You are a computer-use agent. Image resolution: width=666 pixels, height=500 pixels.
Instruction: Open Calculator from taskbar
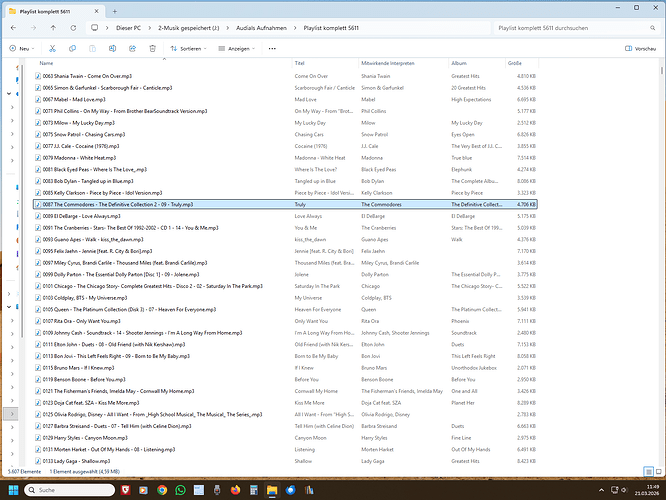click(x=254, y=490)
